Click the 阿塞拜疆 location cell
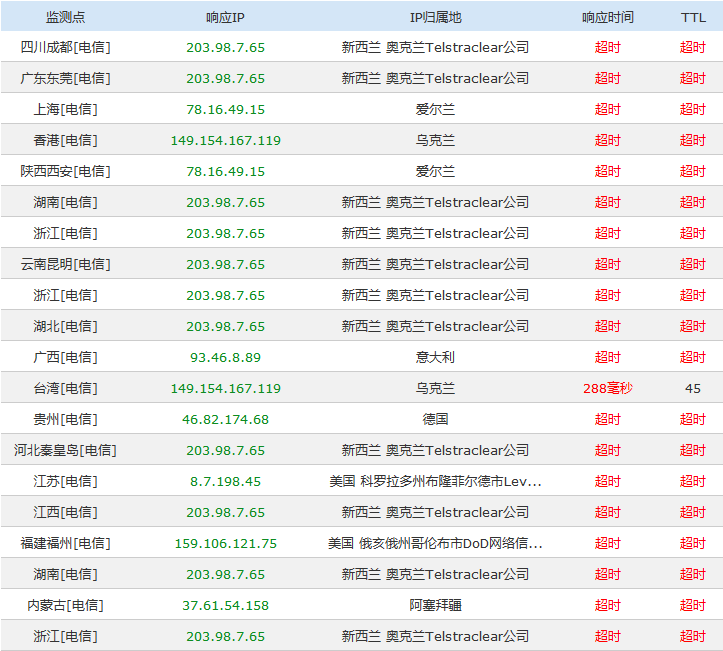 435,605
